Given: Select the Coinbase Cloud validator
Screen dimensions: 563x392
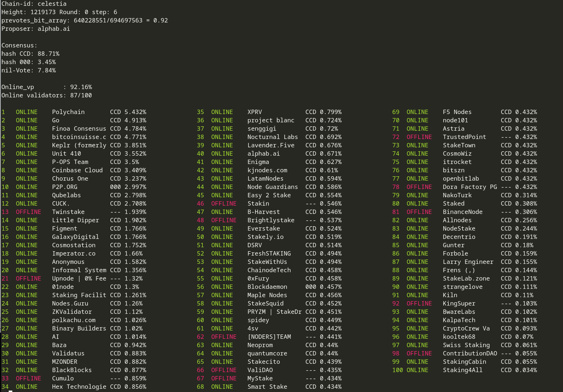Looking at the screenshot, I should click(77, 170).
